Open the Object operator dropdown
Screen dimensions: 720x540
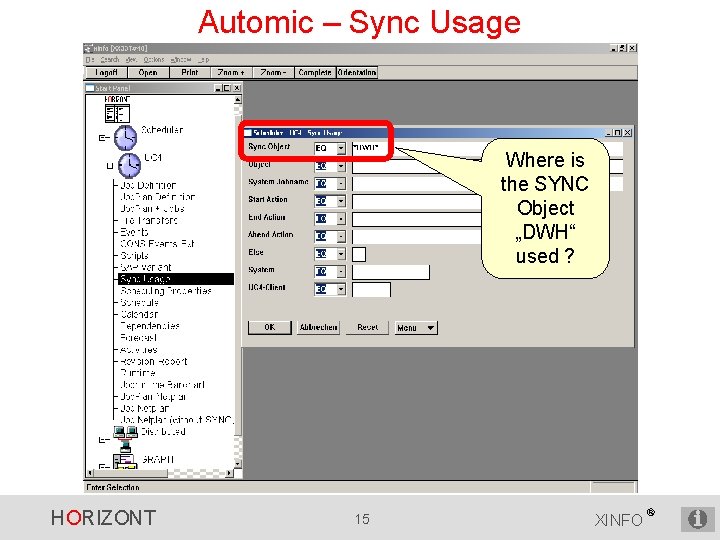pyautogui.click(x=341, y=166)
